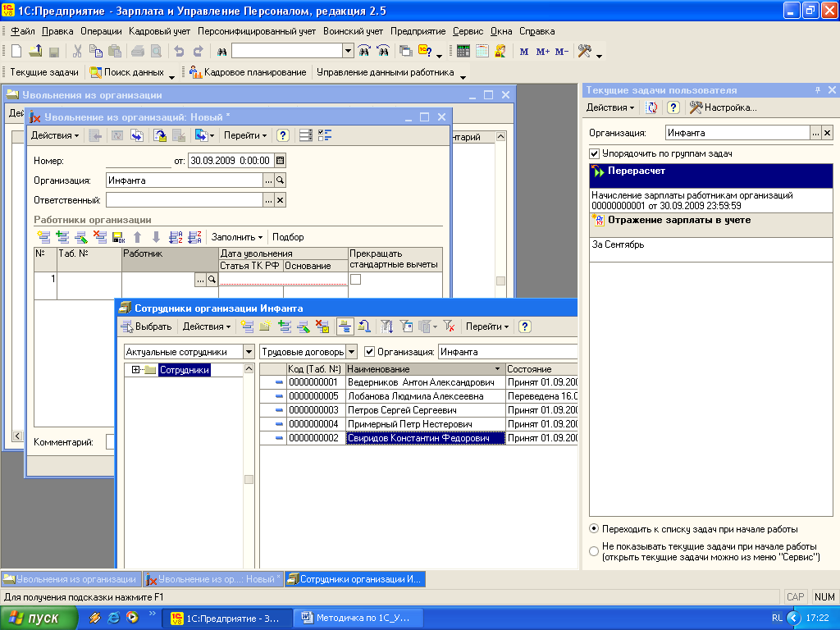This screenshot has height=630, width=840.
Task: Sort descending icon in workers table toolbar
Action: [x=195, y=237]
